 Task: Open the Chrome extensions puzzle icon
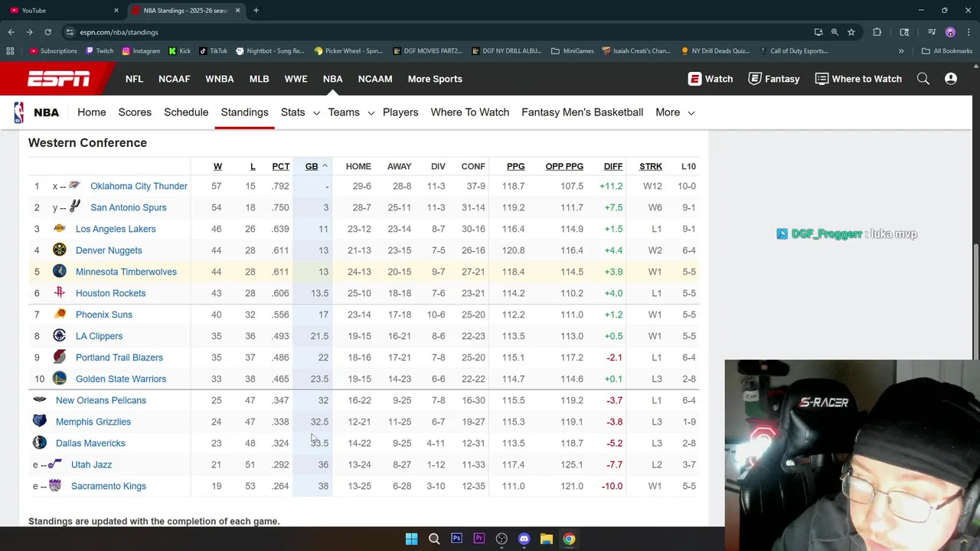pos(877,32)
